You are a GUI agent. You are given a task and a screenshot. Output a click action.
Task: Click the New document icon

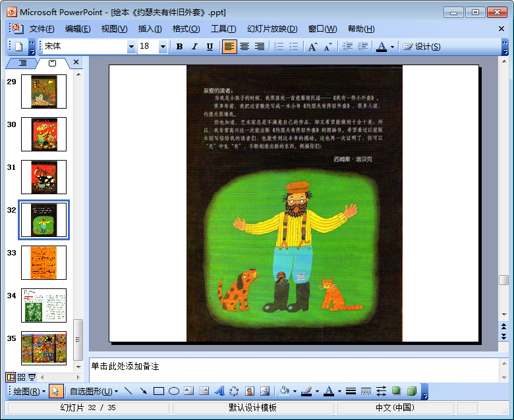tap(19, 47)
